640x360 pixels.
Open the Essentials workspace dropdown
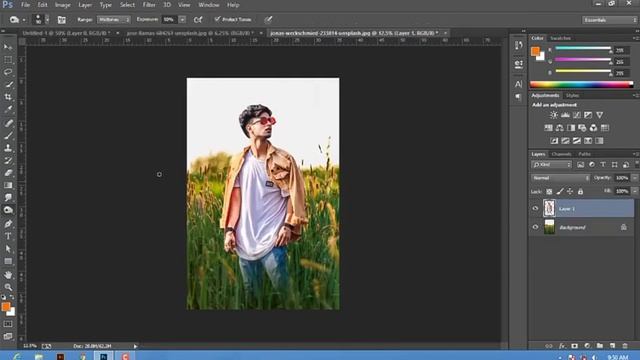[610, 20]
